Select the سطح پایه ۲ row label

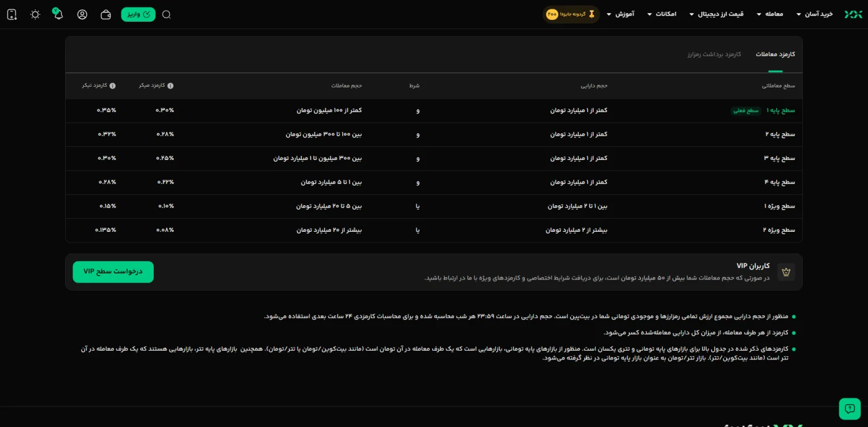(x=781, y=134)
